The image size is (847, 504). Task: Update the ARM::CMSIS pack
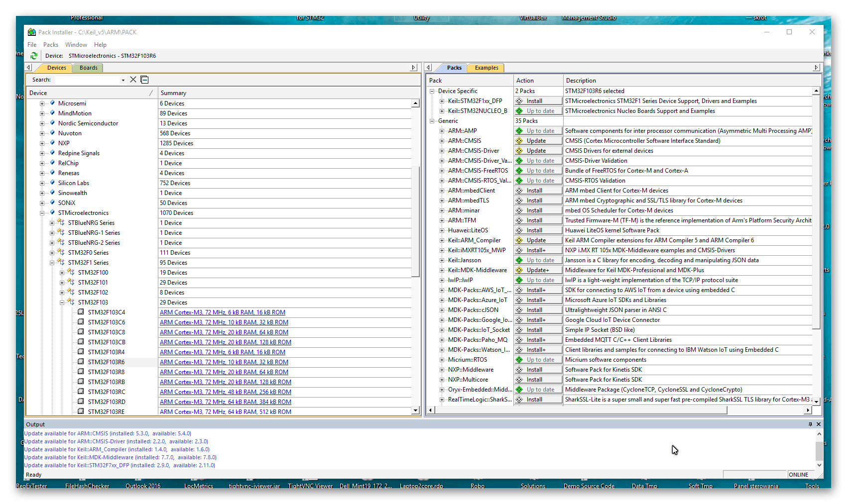[538, 141]
